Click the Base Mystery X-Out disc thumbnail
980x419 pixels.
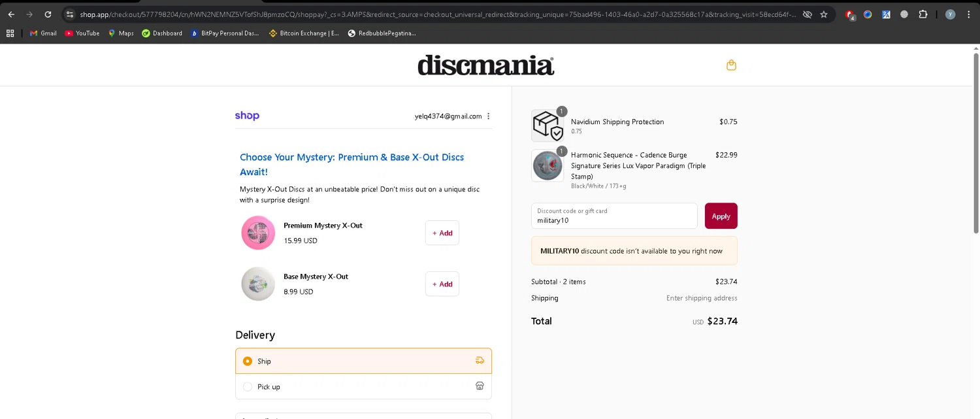[x=258, y=284]
